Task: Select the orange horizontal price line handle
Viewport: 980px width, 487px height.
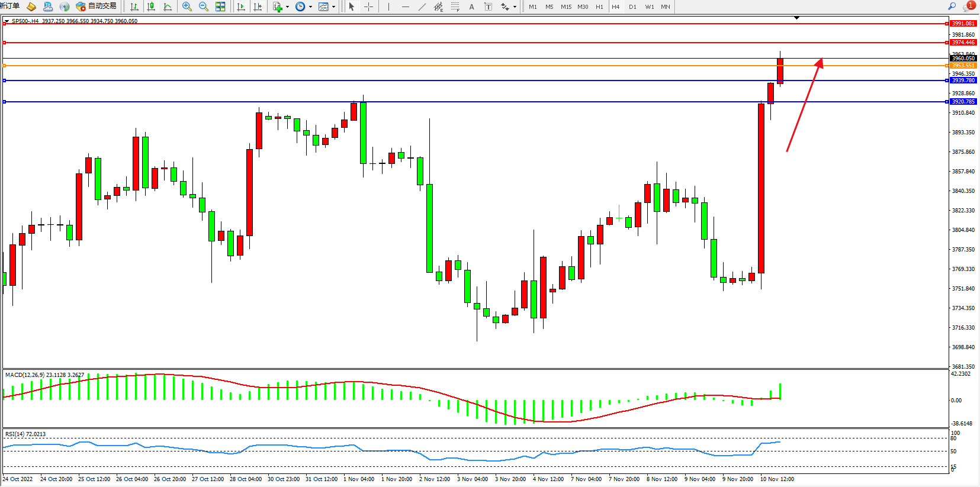Action: tap(5, 66)
